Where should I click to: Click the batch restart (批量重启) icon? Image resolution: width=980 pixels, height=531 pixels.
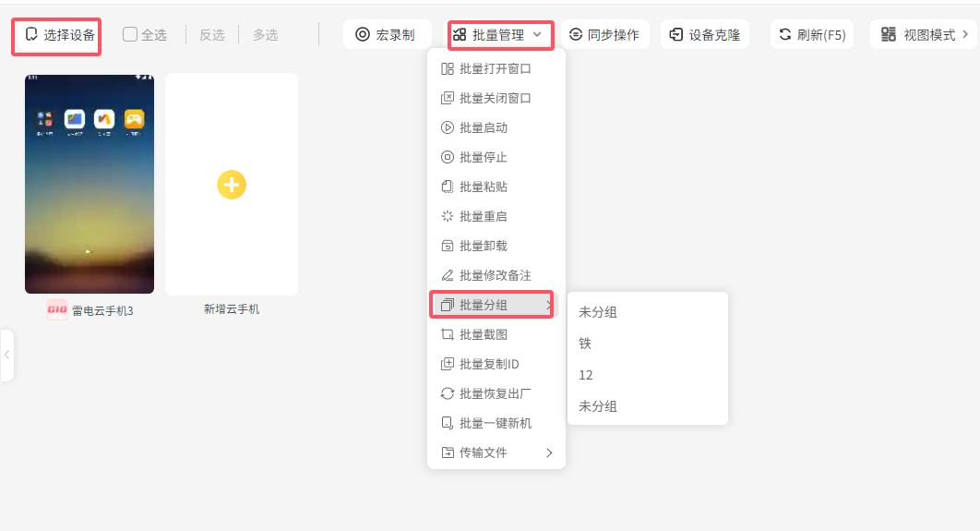coord(448,216)
